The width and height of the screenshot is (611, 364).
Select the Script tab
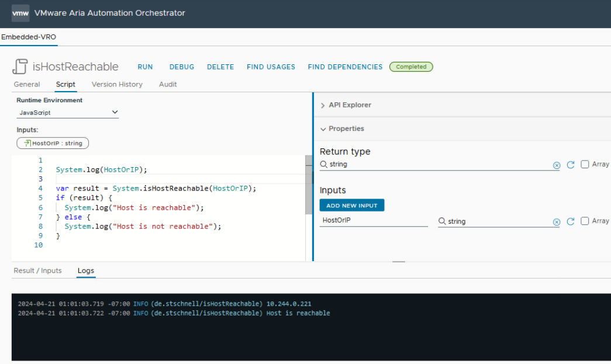pos(65,85)
